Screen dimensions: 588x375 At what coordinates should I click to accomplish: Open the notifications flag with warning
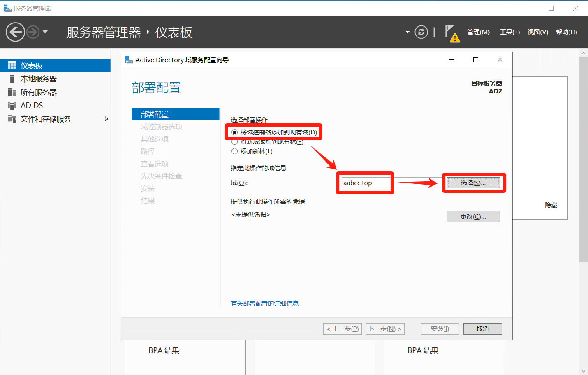(451, 33)
